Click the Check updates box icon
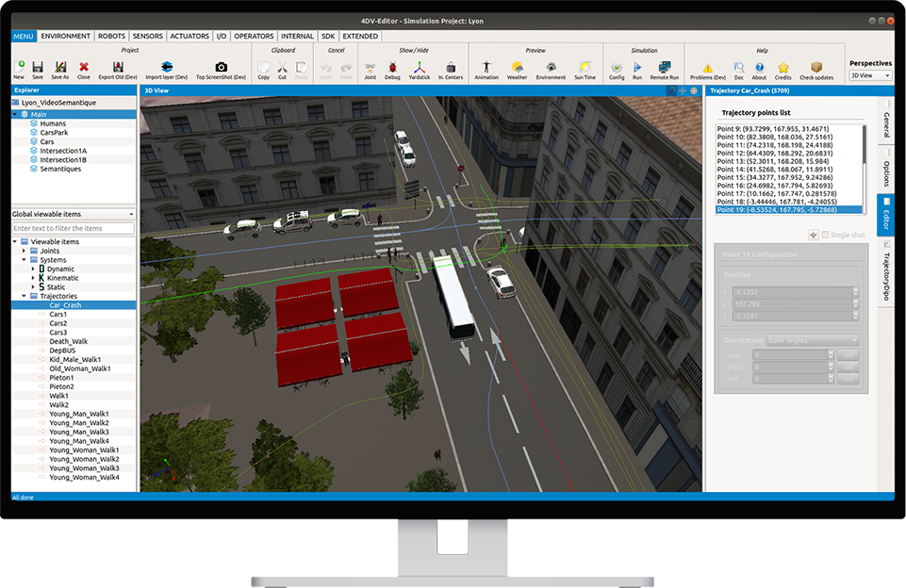The image size is (906, 588). pos(816,68)
